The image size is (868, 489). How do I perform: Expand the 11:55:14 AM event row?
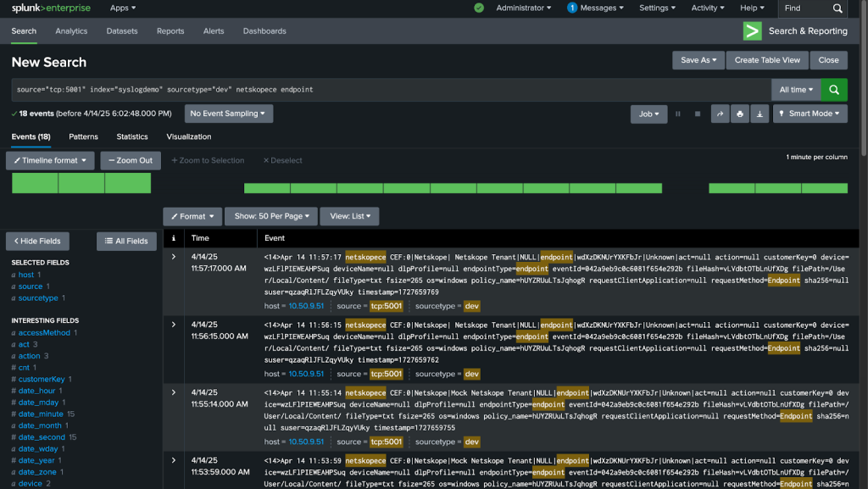point(173,392)
